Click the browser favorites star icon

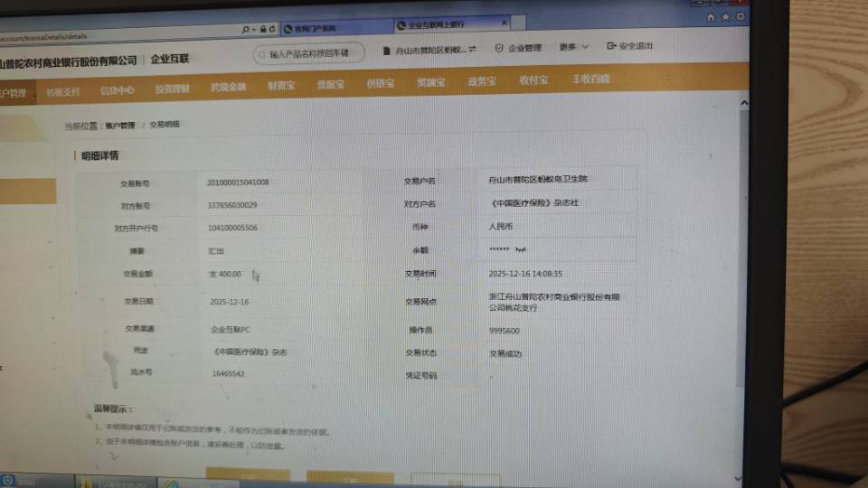click(725, 17)
